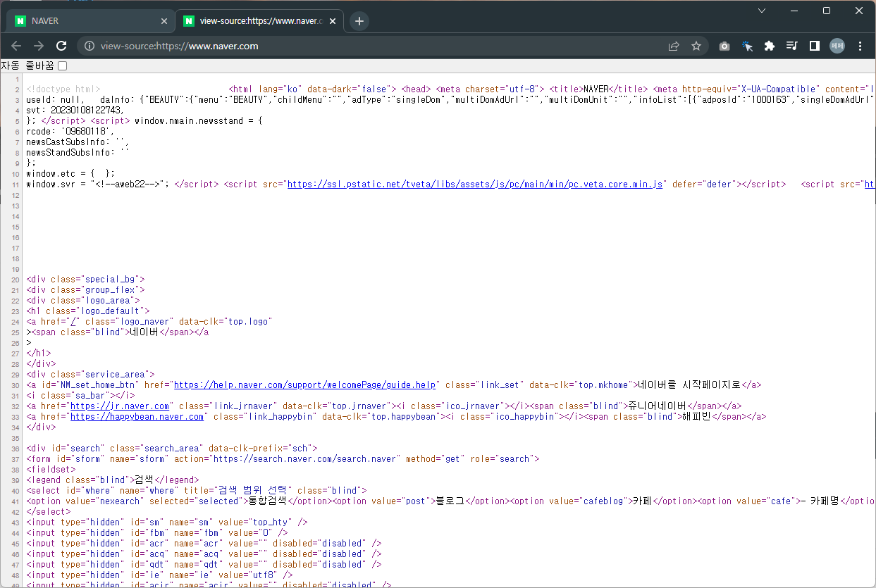
Task: Click the div class="group_flex" line
Action: click(85, 290)
